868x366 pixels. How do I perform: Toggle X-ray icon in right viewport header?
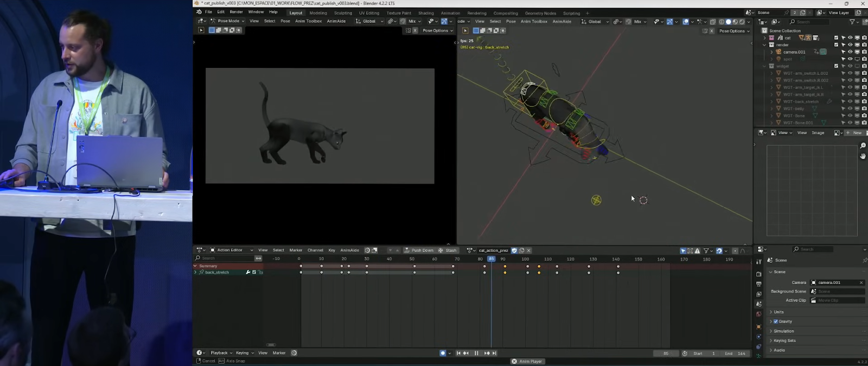coord(713,22)
